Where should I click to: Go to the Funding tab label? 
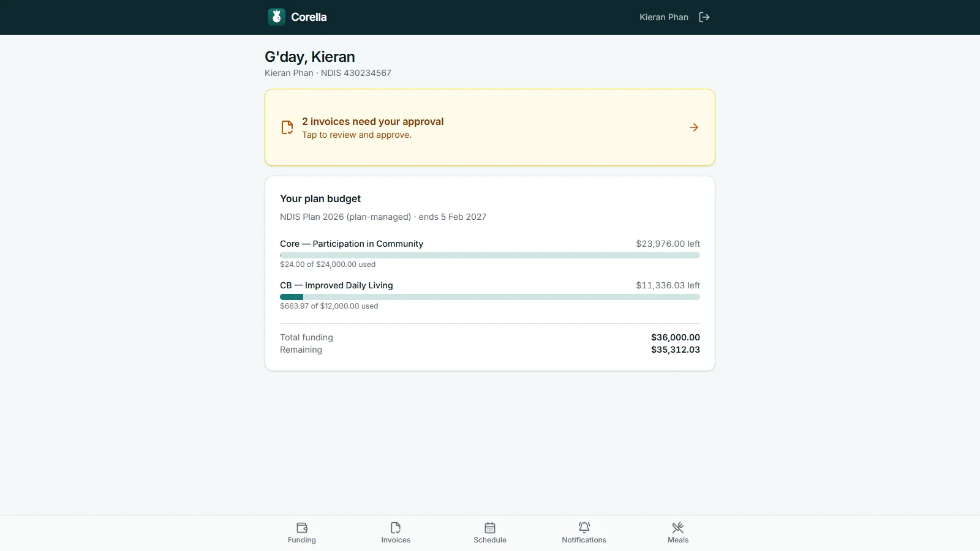click(302, 540)
